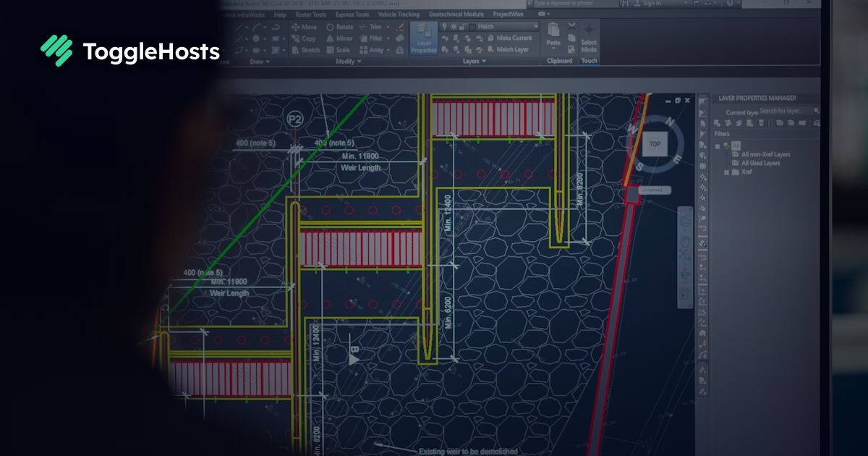Click search magnifier in Layer Properties Manager

click(817, 111)
